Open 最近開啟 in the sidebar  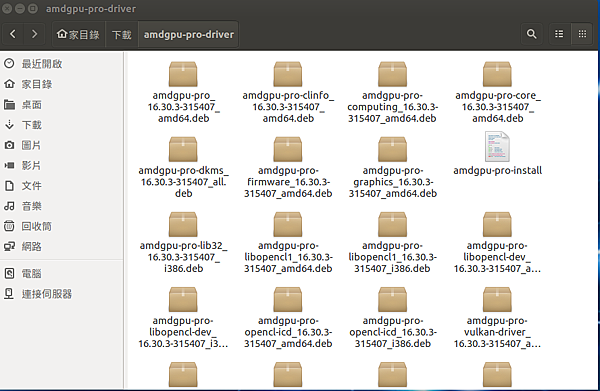point(61,64)
